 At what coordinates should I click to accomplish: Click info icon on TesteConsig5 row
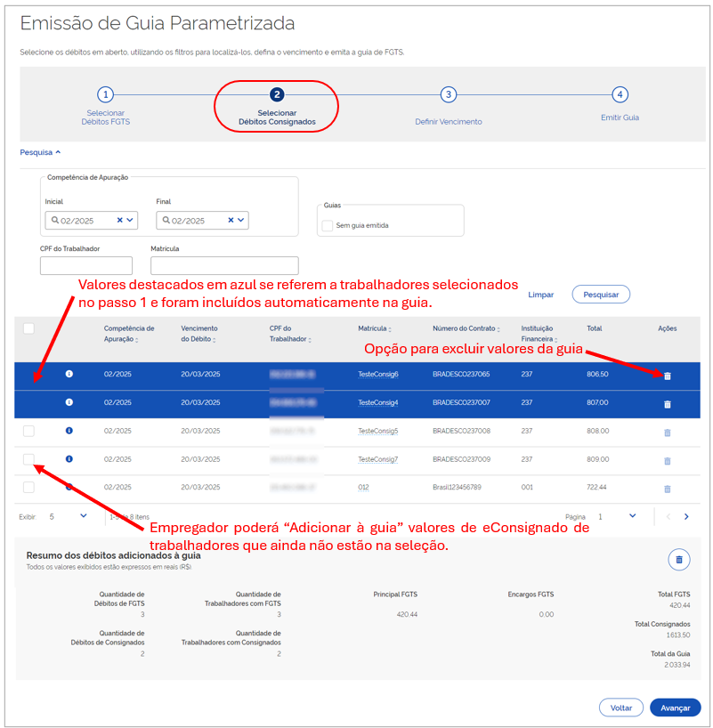coord(69,431)
